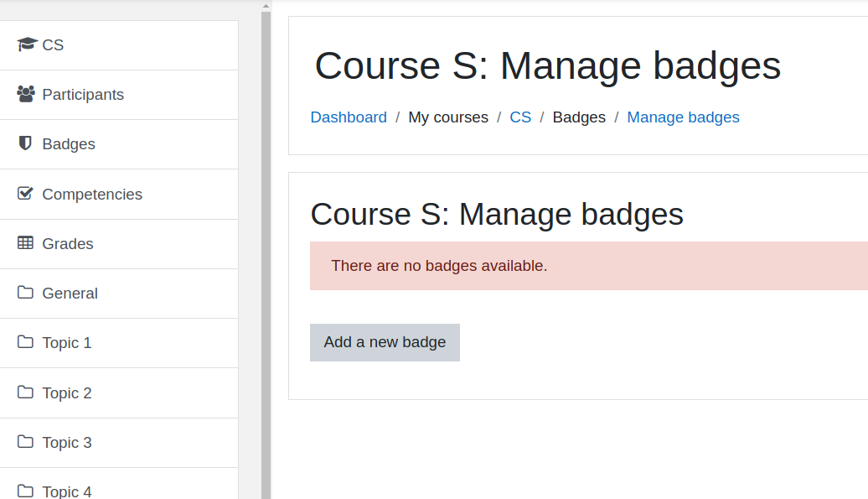Click the General folder icon
868x499 pixels.
[25, 292]
